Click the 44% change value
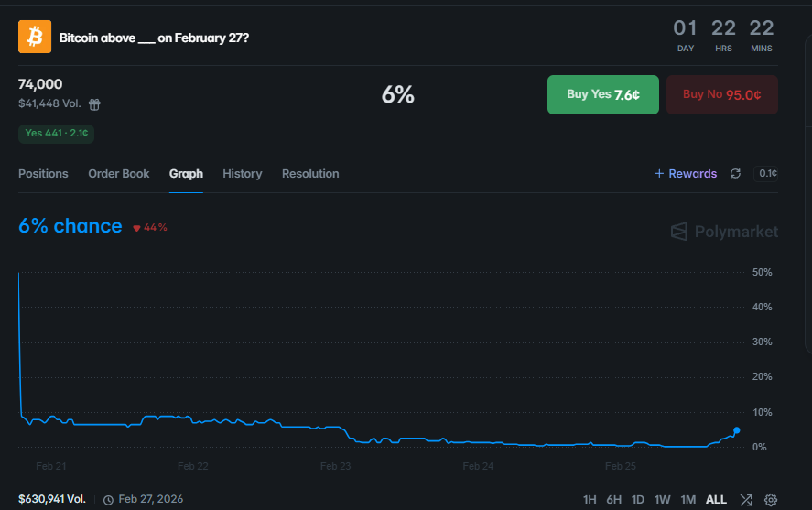812x510 pixels. pos(156,227)
